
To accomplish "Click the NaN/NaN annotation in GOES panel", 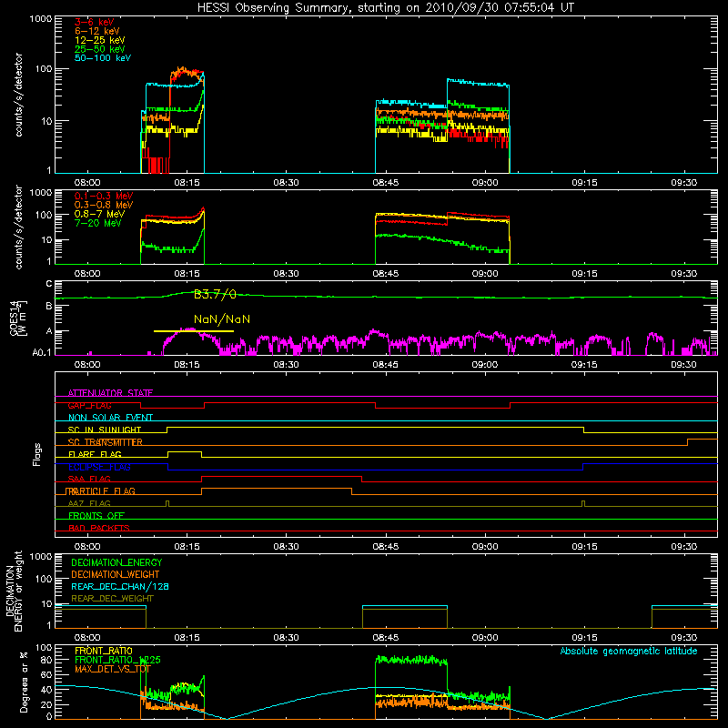I will point(222,319).
